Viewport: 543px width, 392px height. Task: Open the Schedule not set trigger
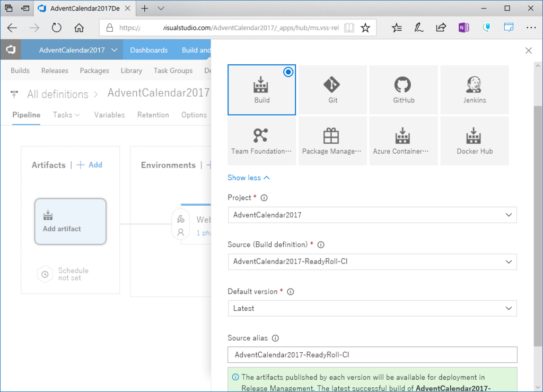(64, 274)
